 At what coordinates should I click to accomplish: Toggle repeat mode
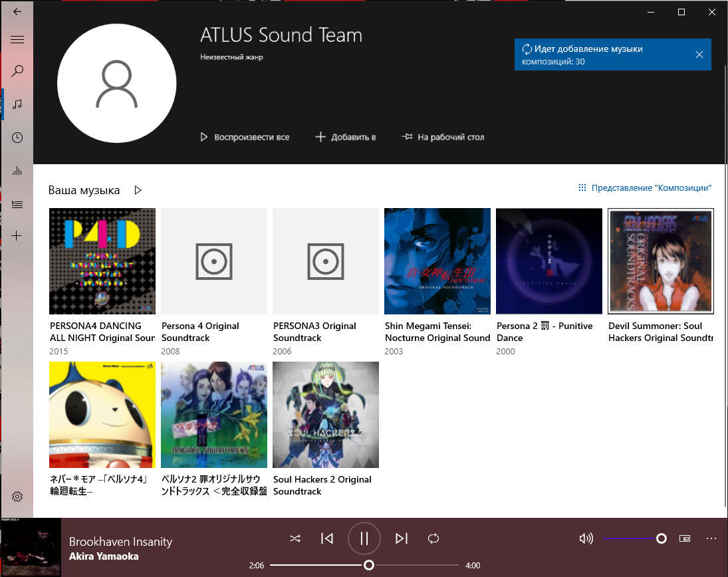[x=433, y=538]
